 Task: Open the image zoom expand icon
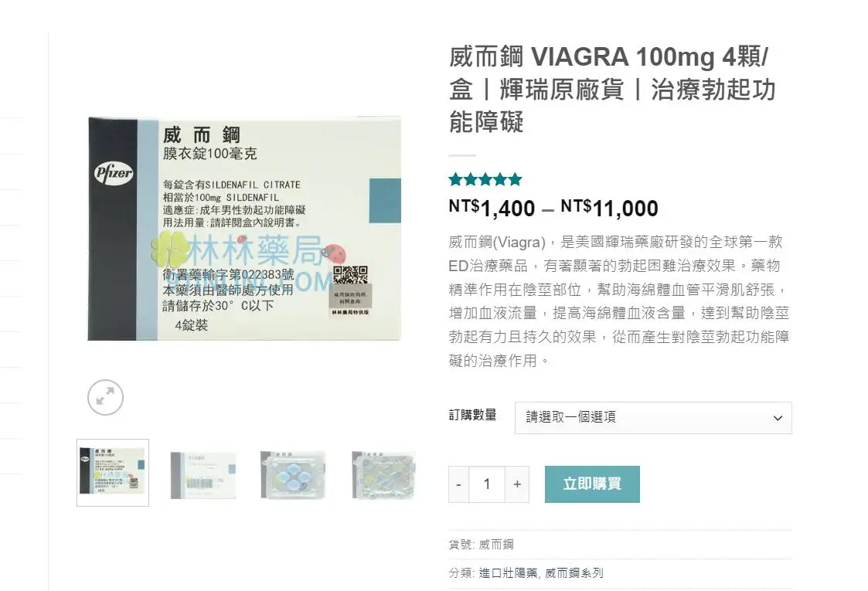(105, 397)
